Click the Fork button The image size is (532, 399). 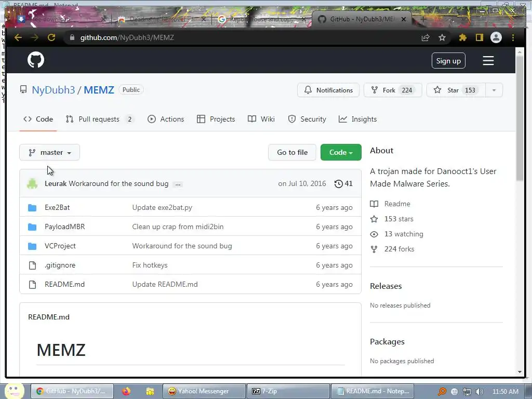[x=393, y=90]
